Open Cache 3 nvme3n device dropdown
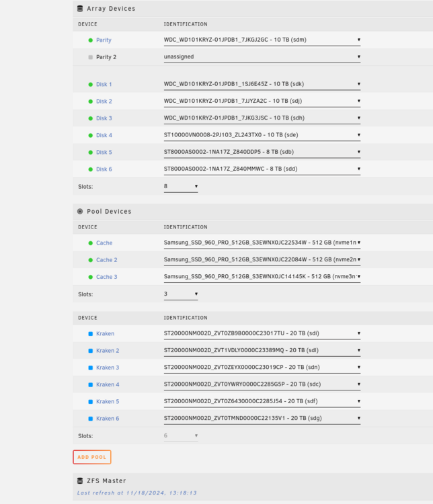Viewport: 433px width, 504px height. (262, 277)
